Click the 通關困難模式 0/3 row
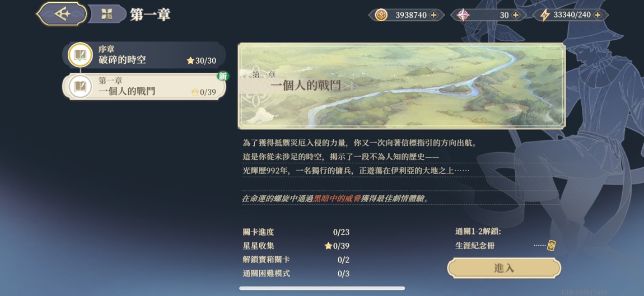 (x=296, y=274)
